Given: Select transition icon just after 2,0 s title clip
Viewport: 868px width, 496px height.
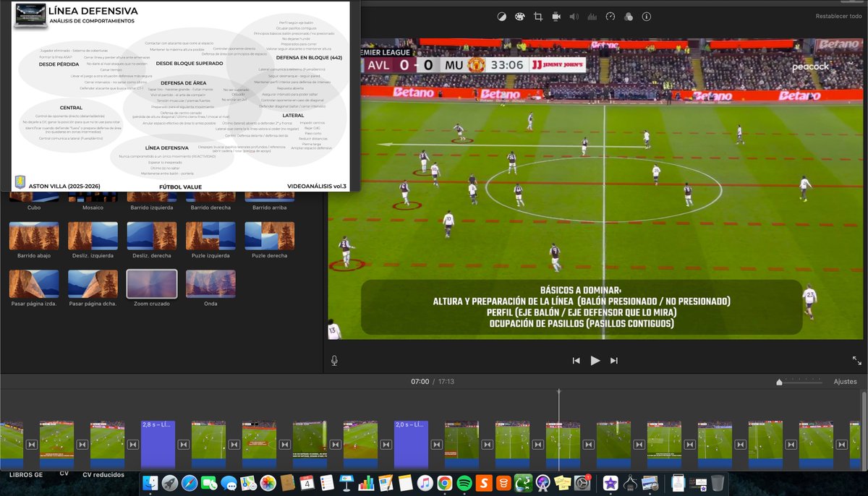Looking at the screenshot, I should pyautogui.click(x=436, y=445).
